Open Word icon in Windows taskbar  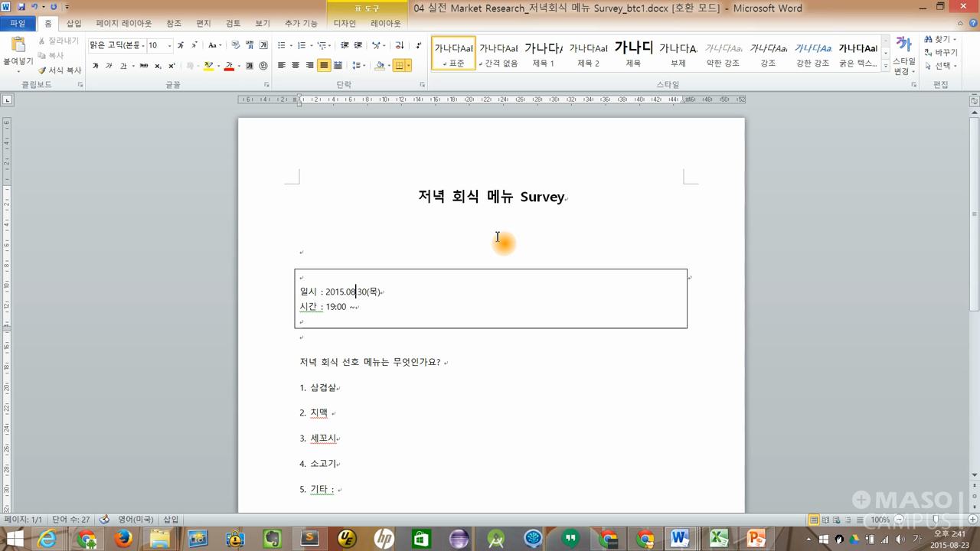pos(680,538)
